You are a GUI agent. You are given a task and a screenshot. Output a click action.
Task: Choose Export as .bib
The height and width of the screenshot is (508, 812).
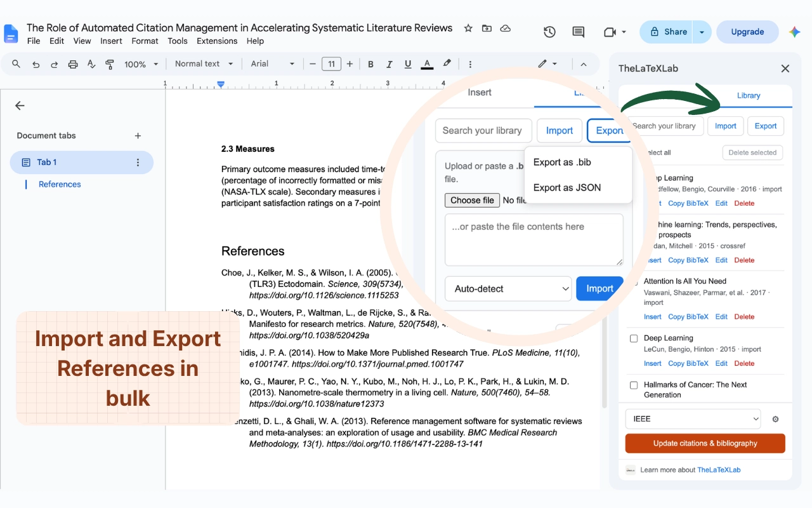[562, 163]
